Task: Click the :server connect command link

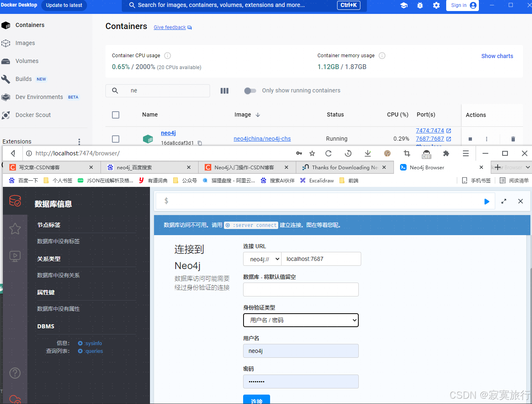Action: 251,225
